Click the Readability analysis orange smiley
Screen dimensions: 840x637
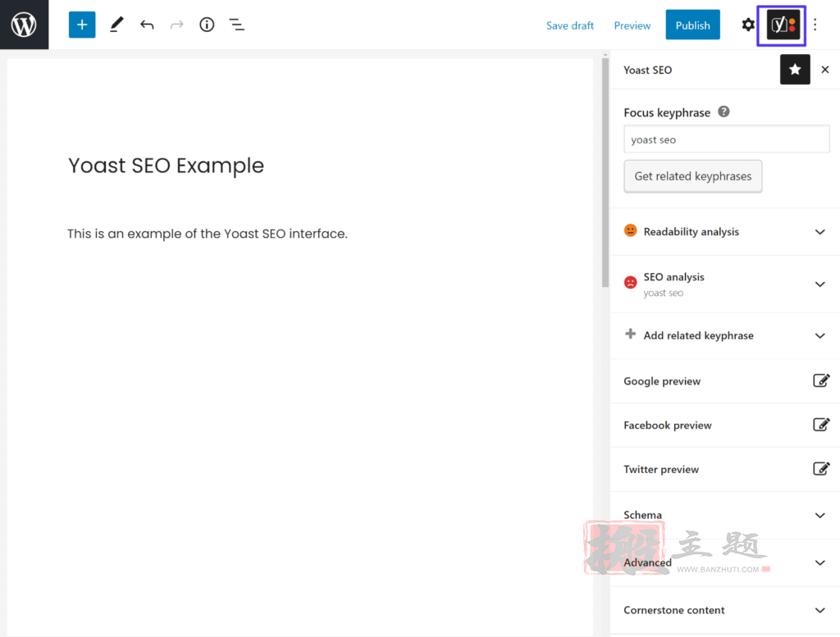[x=631, y=230]
